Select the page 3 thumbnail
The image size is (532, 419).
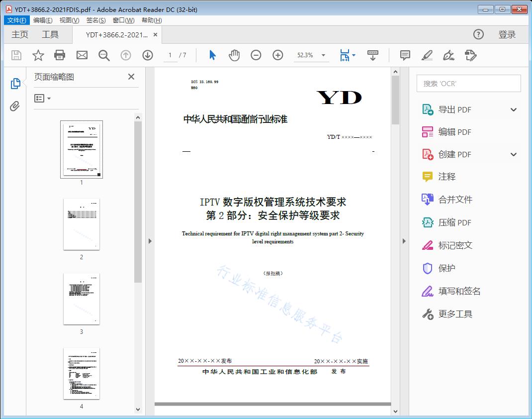[x=81, y=299]
